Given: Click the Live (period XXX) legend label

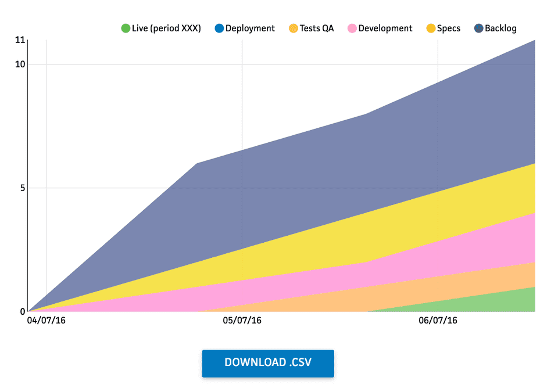Looking at the screenshot, I should click(x=166, y=28).
